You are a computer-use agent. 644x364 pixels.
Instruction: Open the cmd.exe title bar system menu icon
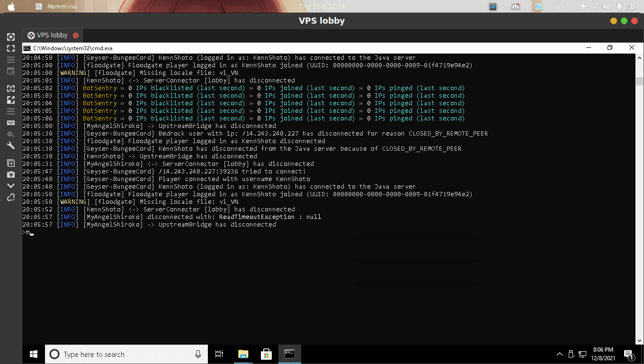27,48
